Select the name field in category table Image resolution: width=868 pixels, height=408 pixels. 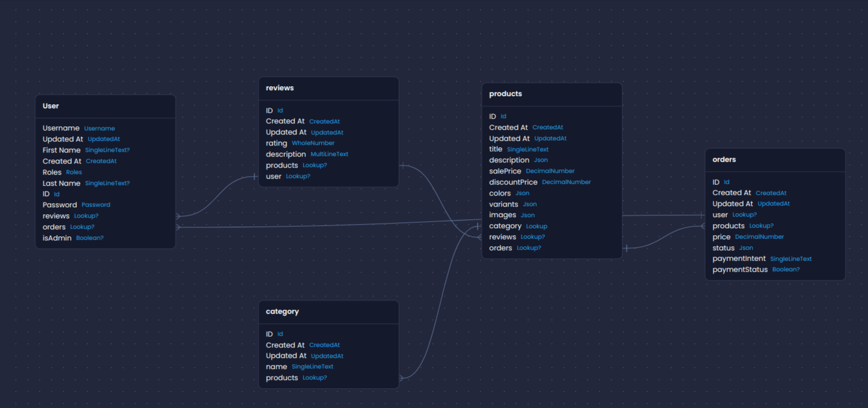pos(276,367)
